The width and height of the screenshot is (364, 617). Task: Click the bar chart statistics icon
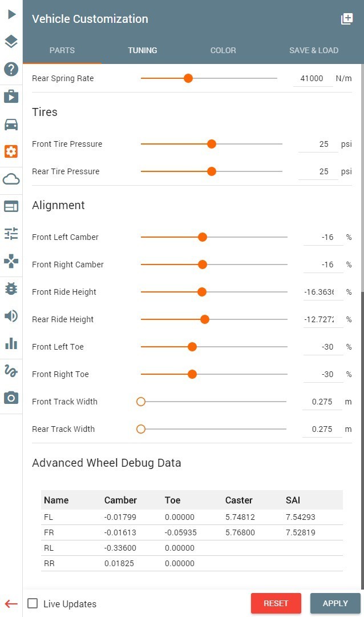click(x=11, y=343)
